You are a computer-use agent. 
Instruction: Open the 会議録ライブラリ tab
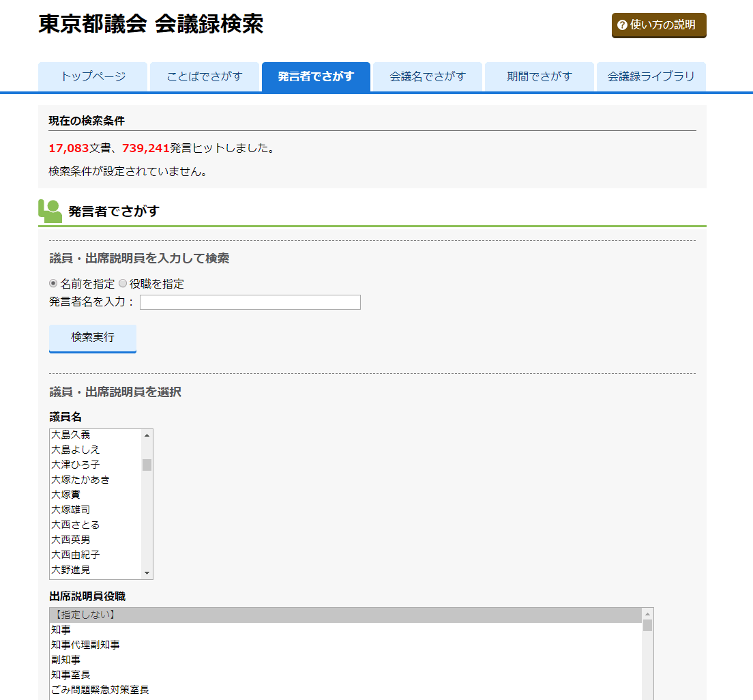pyautogui.click(x=651, y=76)
